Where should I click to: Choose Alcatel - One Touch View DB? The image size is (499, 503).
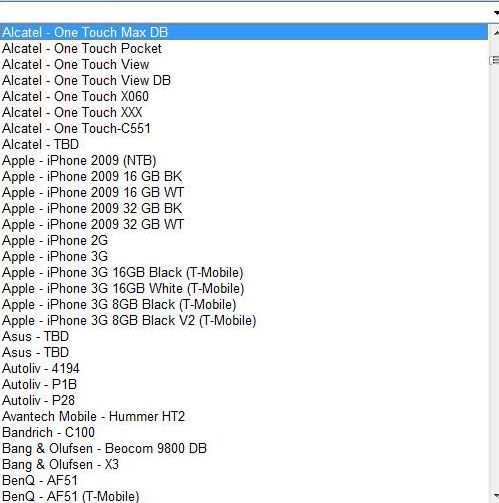(244, 80)
